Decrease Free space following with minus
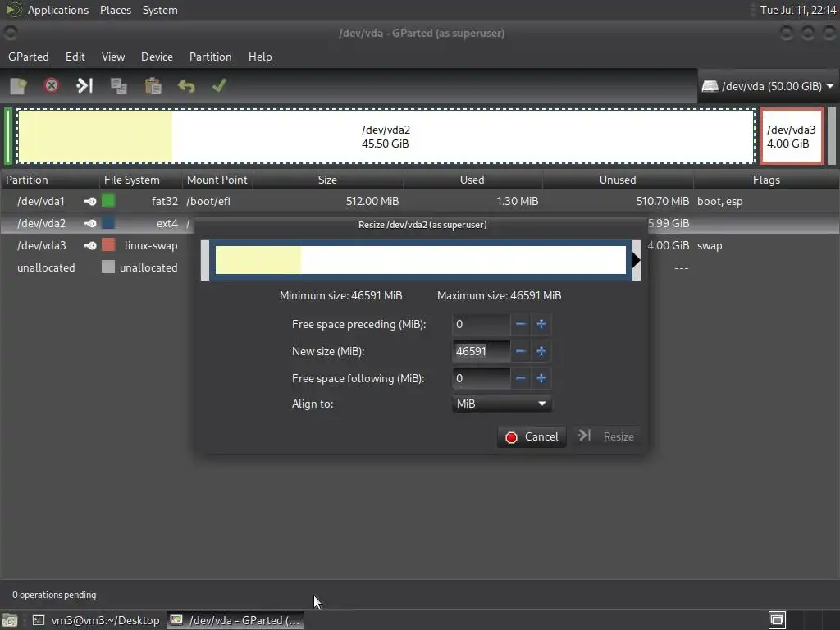Screen dimensions: 840x630 click(x=520, y=378)
